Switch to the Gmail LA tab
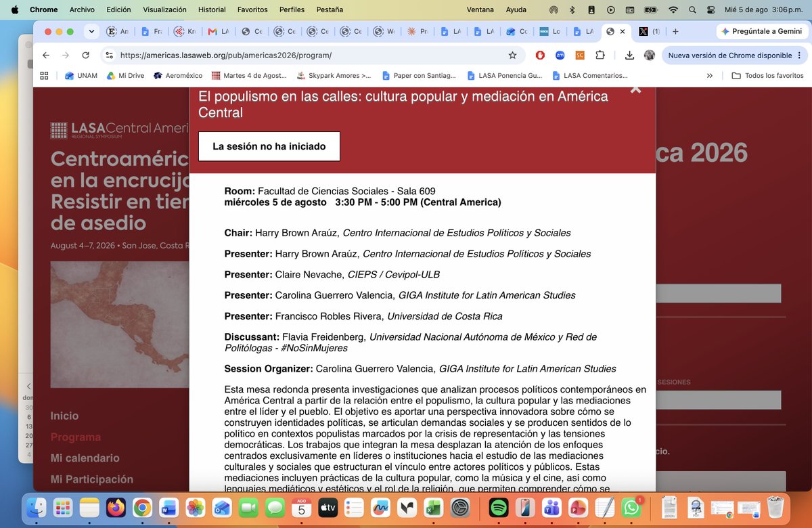The image size is (812, 528). [x=218, y=32]
